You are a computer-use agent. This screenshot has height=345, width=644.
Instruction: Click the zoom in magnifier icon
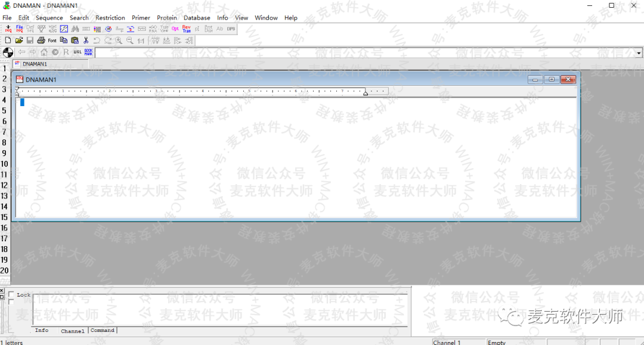point(119,40)
